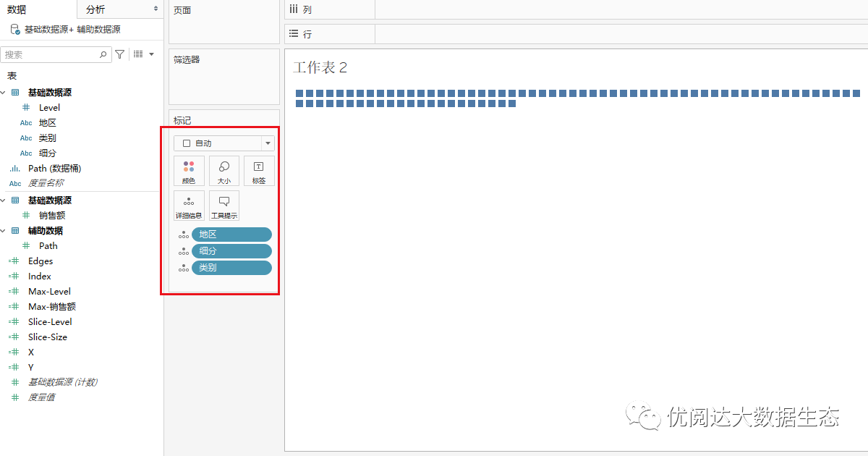Open the 工具提示 tooltip marks button
Screen dimensions: 868x456
point(224,206)
